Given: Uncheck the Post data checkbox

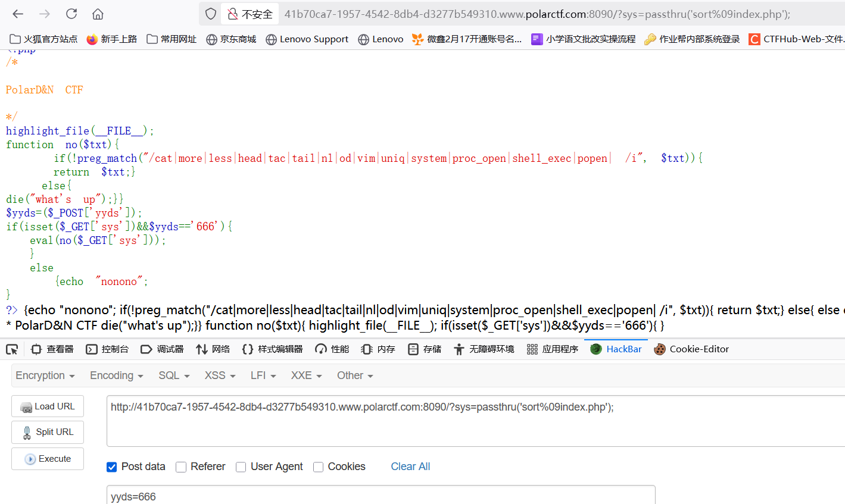Looking at the screenshot, I should [x=111, y=467].
